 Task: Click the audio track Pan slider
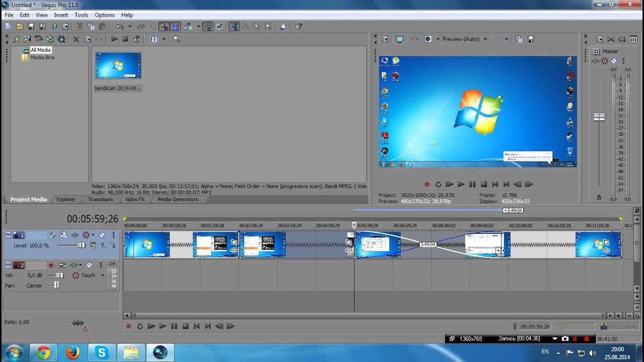point(56,285)
